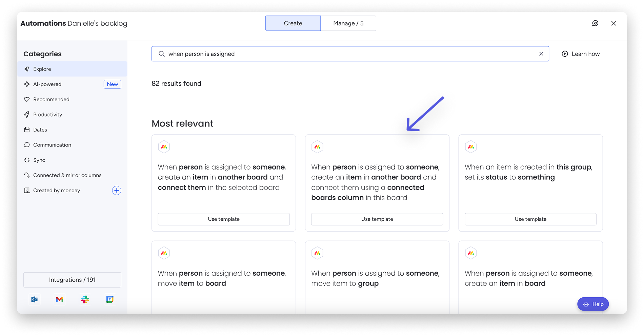Use template for connected boards column automation
Screen dimensions: 644x336
377,219
